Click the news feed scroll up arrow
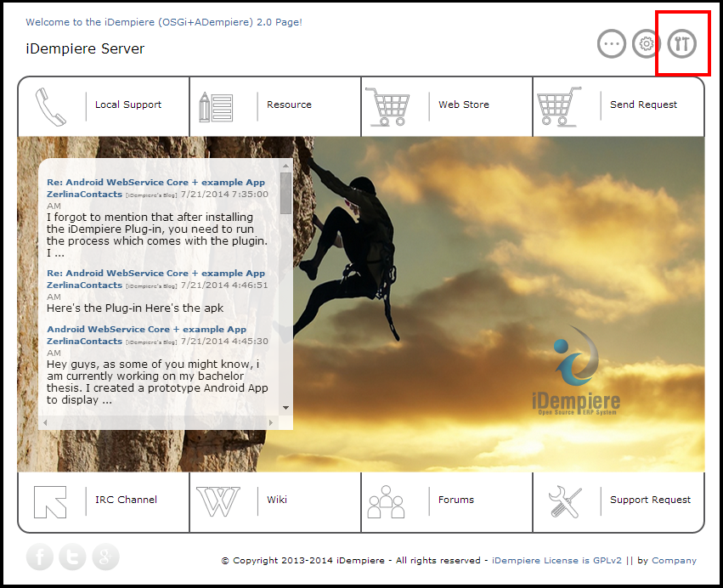The image size is (723, 588). click(x=285, y=165)
